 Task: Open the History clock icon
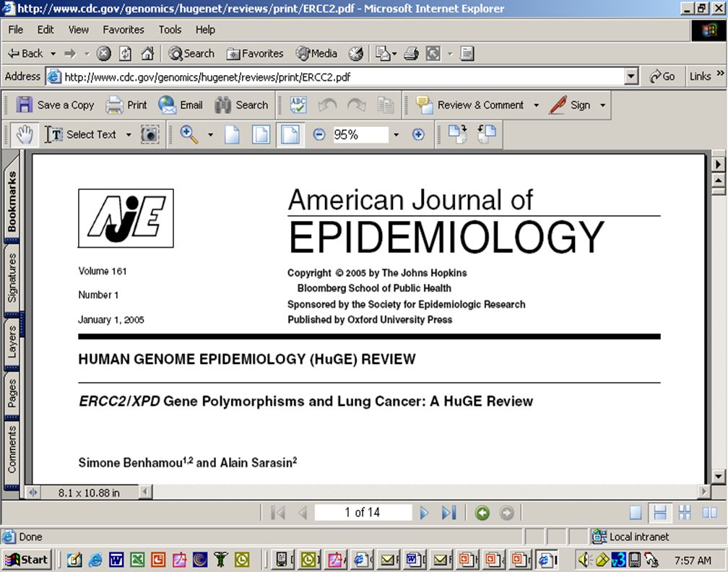pos(356,54)
